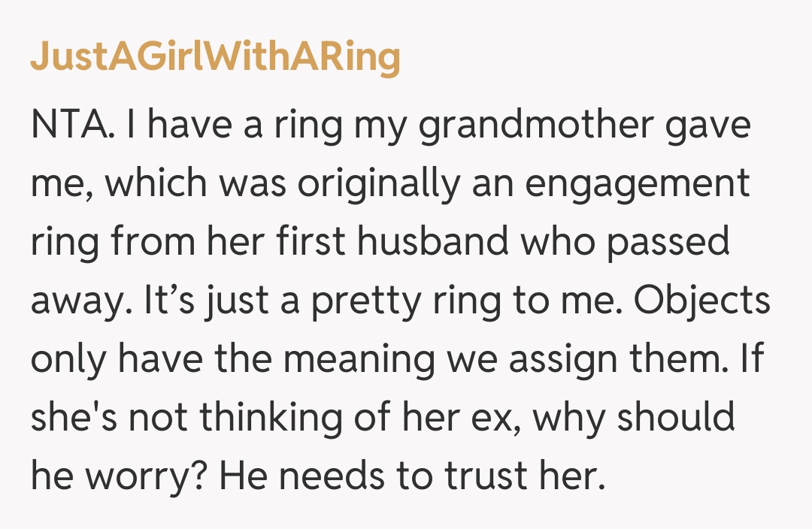
Task: Click the word "worry" in the comment
Action: click(152, 476)
